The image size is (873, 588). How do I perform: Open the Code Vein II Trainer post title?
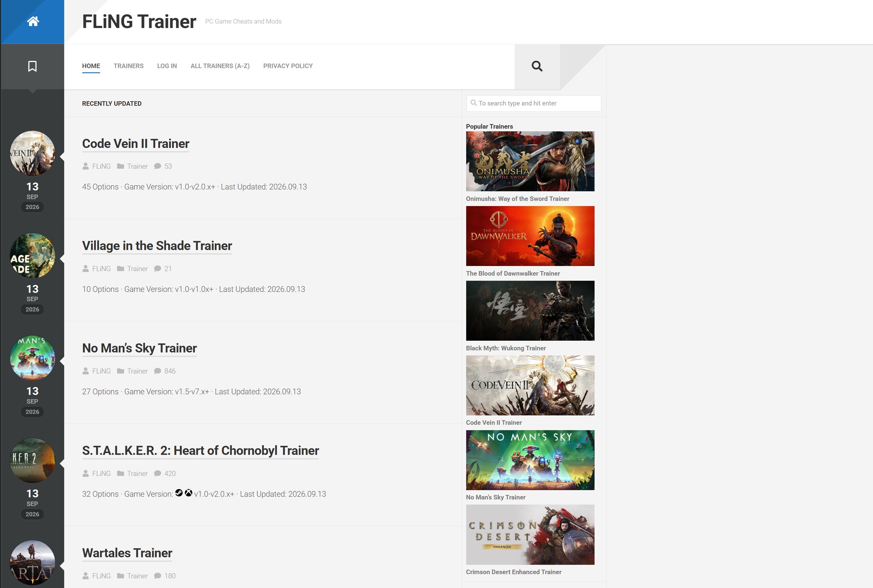(x=136, y=144)
